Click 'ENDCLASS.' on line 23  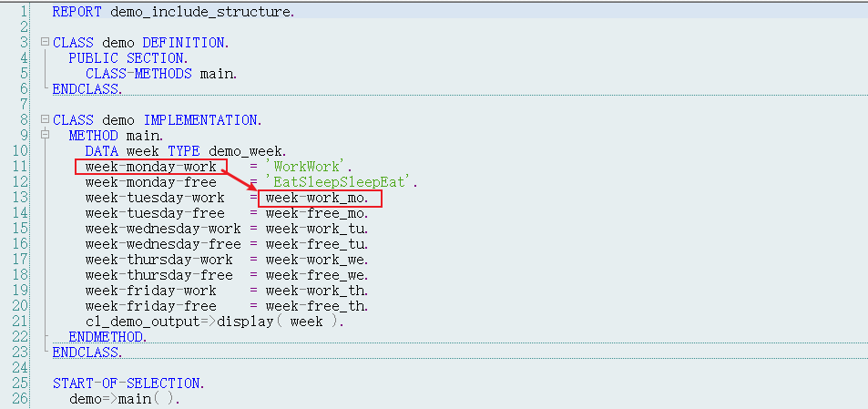tap(87, 352)
